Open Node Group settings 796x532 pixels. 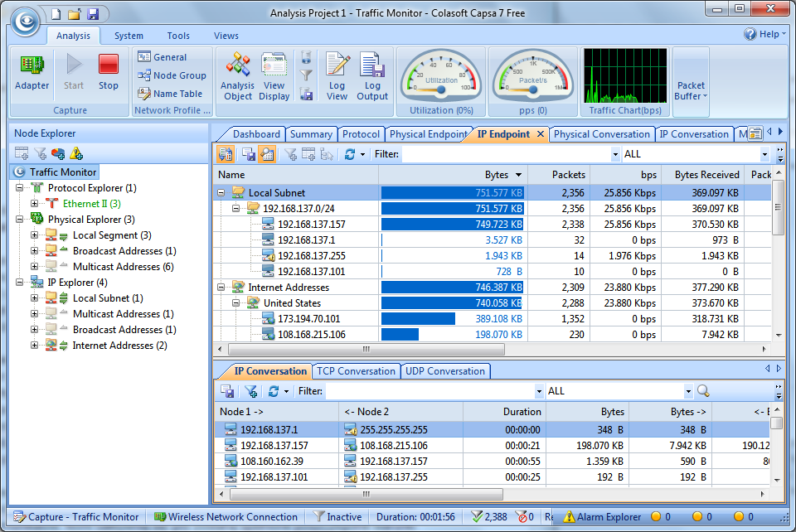(172, 75)
